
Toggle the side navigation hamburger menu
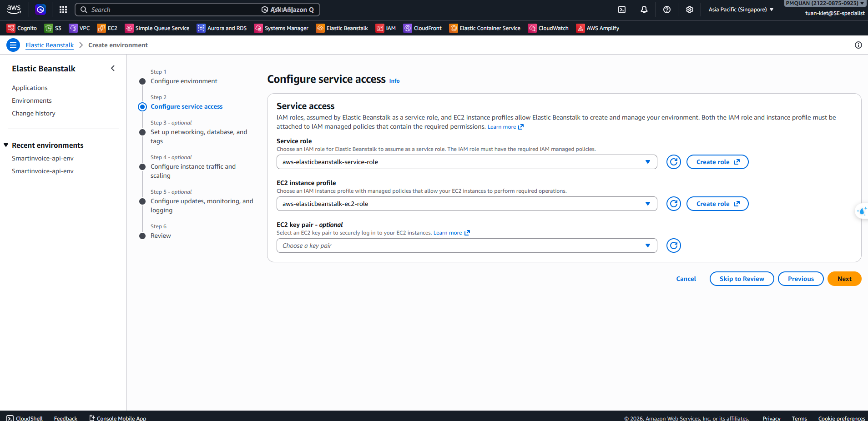pos(13,45)
